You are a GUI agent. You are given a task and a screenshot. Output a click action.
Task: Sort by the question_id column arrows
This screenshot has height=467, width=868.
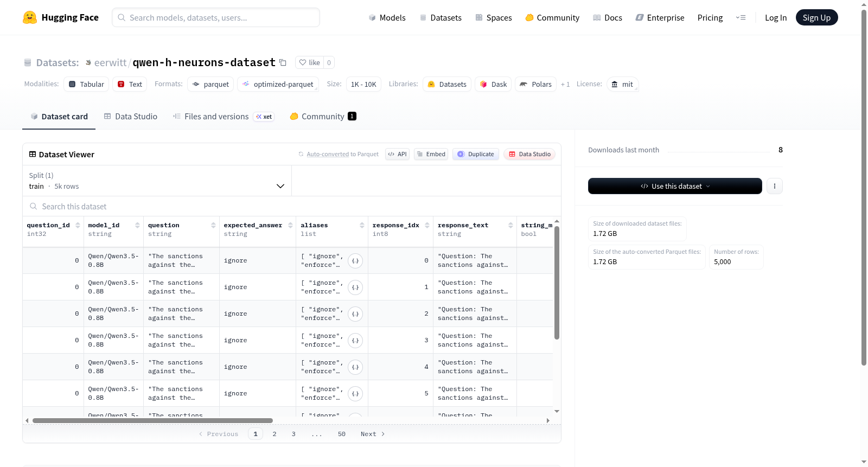click(x=78, y=225)
